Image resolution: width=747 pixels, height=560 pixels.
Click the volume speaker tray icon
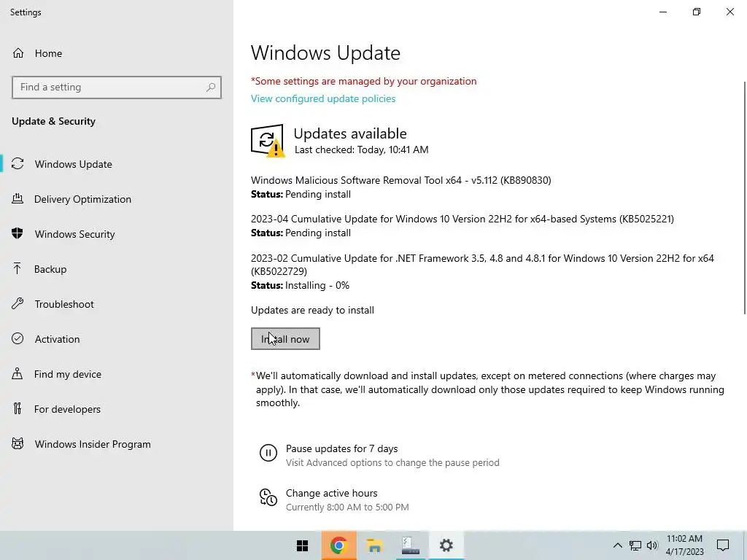[652, 545]
